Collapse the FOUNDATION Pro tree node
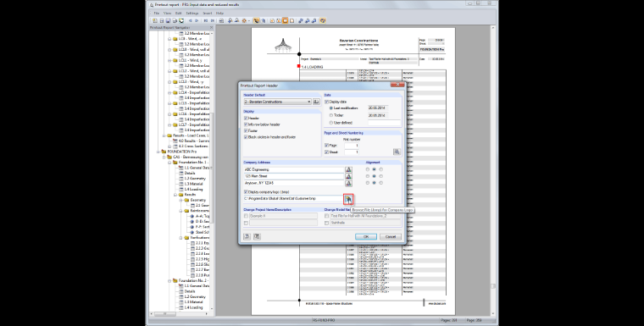Screen dimensions: 644x326 158,152
